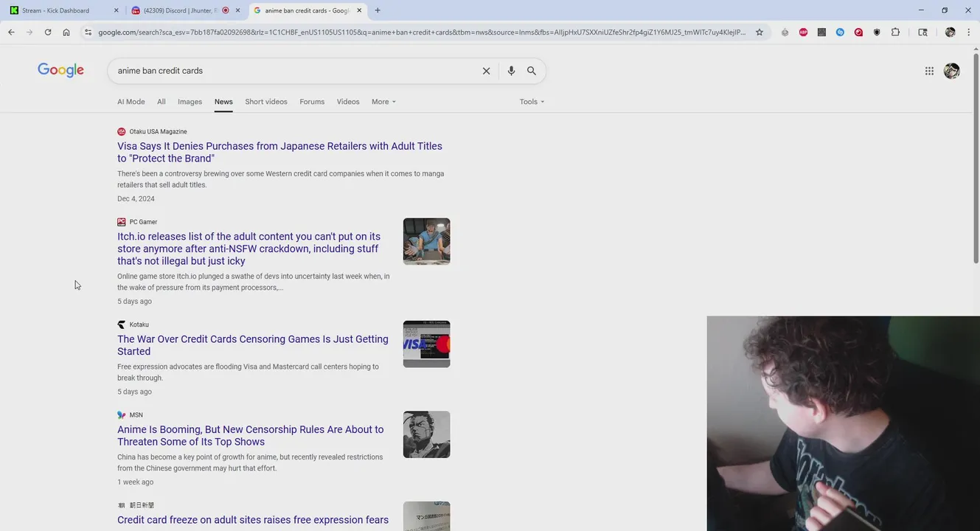Go forward with the browser forward arrow
The height and width of the screenshot is (531, 980).
[29, 32]
